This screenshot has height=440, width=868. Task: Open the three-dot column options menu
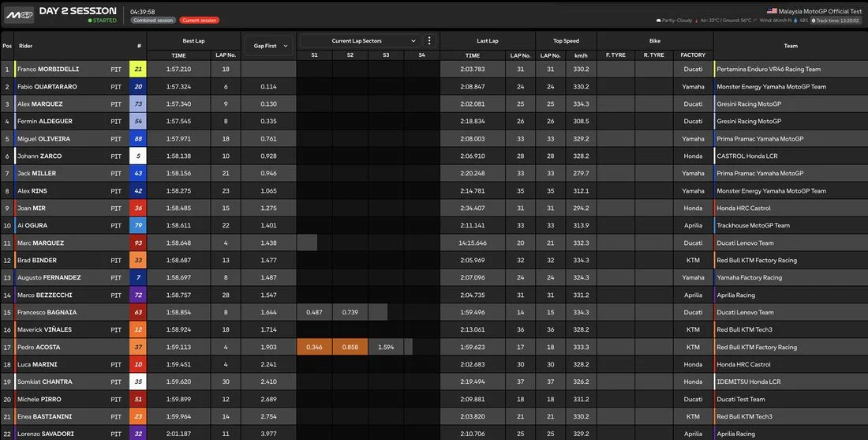(429, 40)
